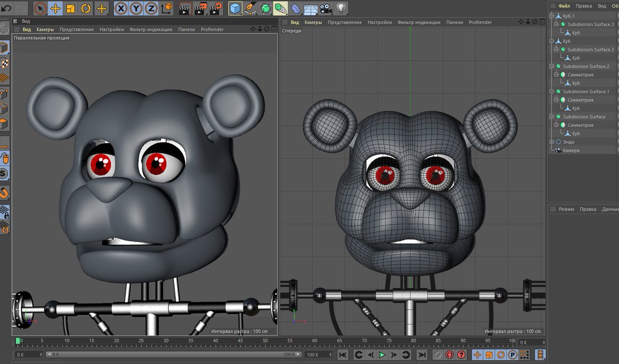The width and height of the screenshot is (619, 364).
Task: Step to the next frame
Action: pyautogui.click(x=394, y=355)
